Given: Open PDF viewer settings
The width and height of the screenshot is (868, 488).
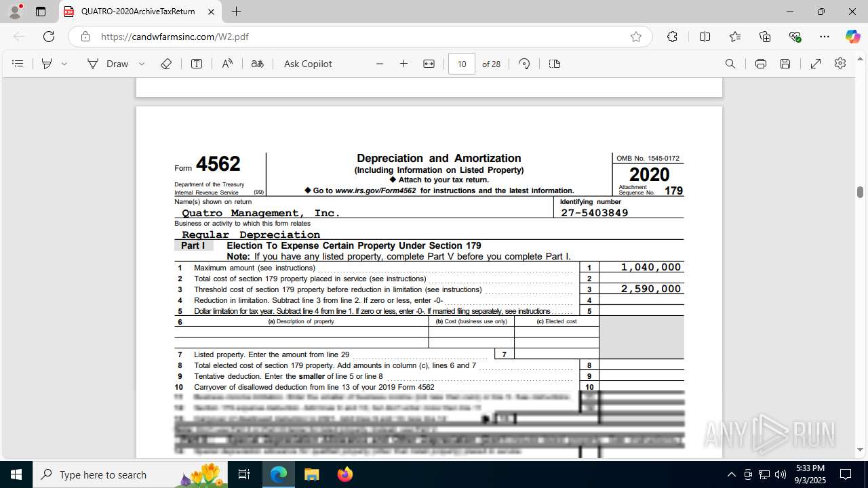Looking at the screenshot, I should coord(840,64).
